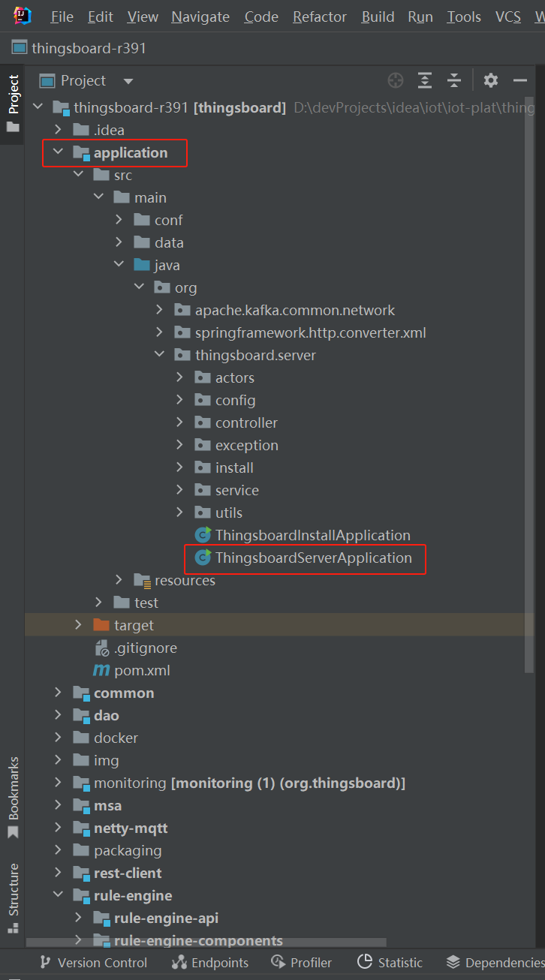Open Project panel settings gear
The width and height of the screenshot is (545, 980).
pos(491,80)
